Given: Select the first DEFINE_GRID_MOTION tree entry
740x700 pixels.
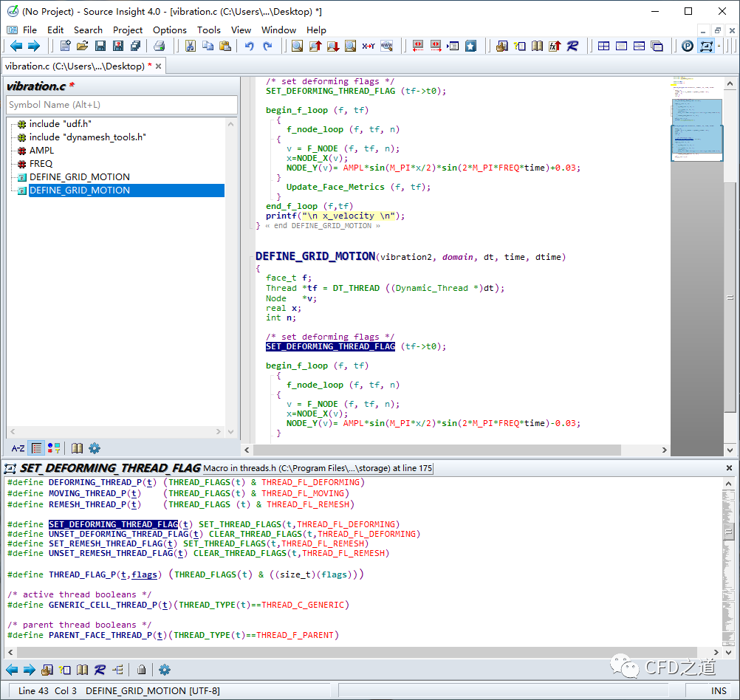Looking at the screenshot, I should pos(79,177).
